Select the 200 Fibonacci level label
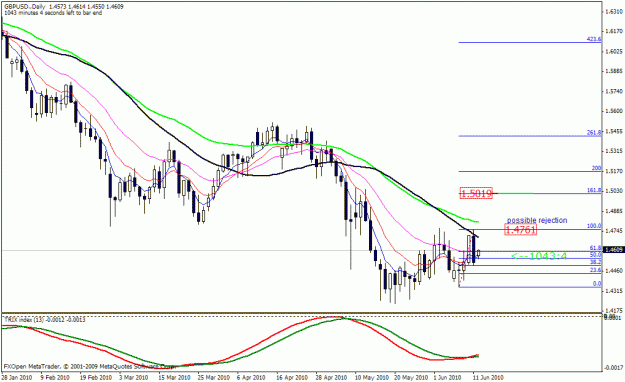The image size is (625, 382). click(596, 168)
